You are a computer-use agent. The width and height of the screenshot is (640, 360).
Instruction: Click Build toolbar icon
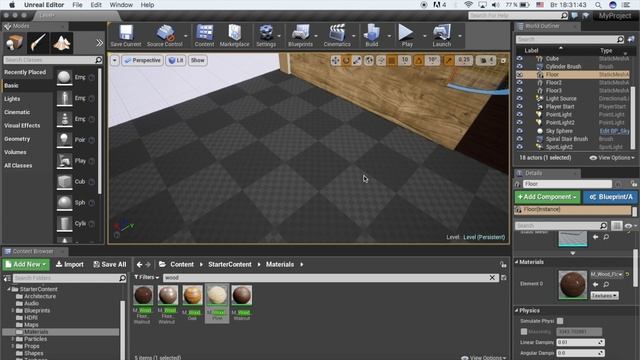tap(372, 36)
